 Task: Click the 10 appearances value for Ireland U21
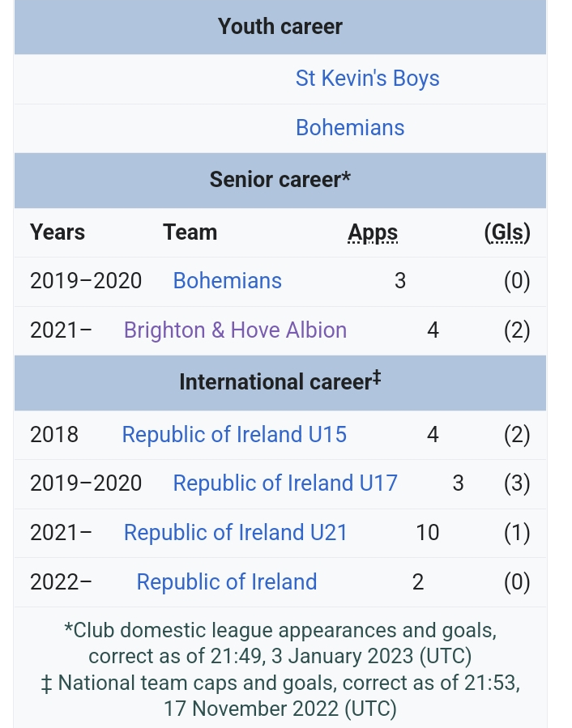click(428, 533)
